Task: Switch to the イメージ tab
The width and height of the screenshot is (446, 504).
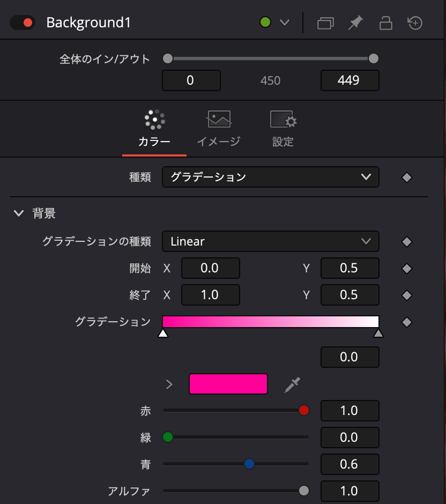Action: coord(218,129)
